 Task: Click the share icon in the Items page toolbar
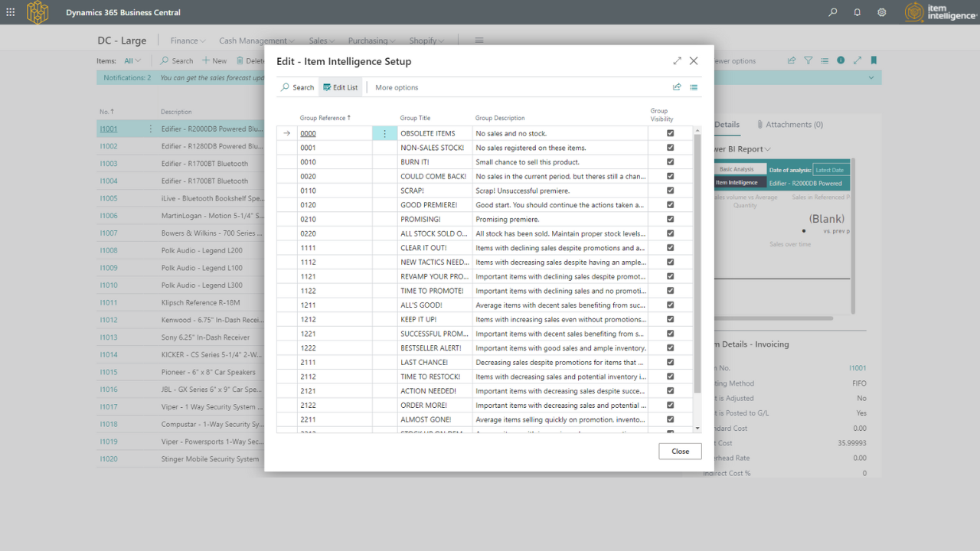(792, 60)
